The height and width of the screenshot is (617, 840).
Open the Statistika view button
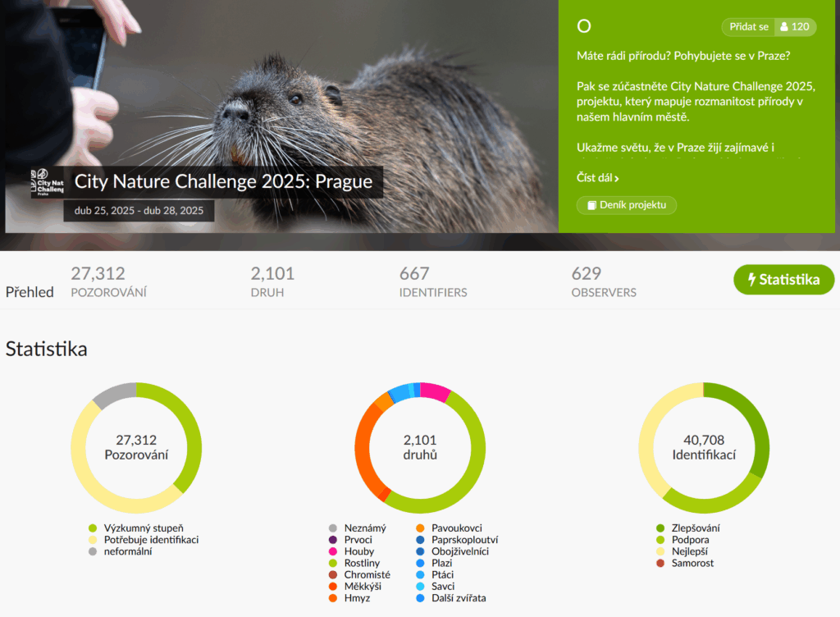point(783,280)
